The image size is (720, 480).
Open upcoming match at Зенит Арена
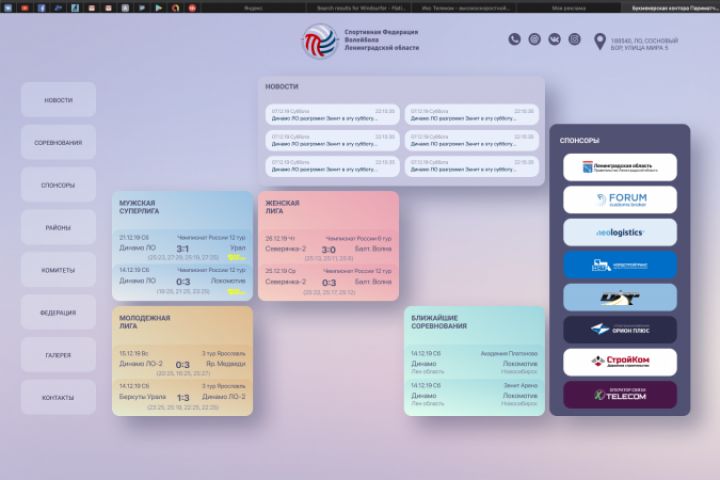(474, 395)
